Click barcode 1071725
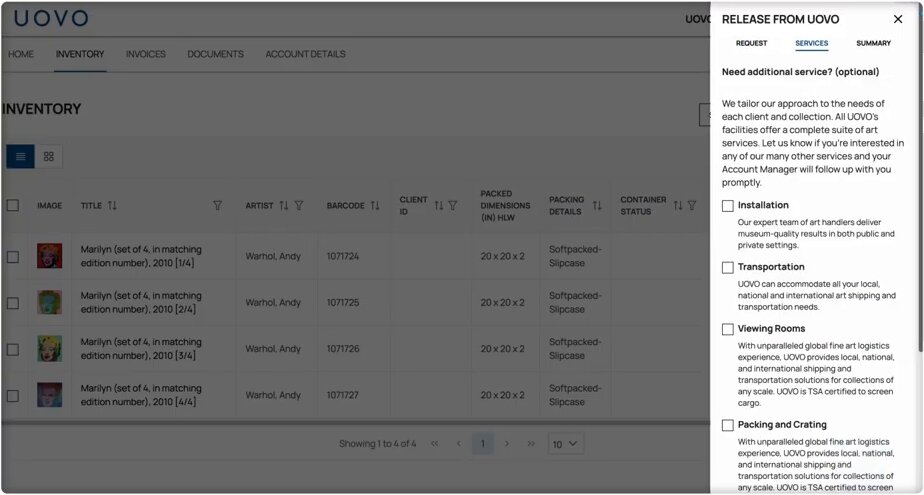The image size is (924, 495). pos(343,302)
